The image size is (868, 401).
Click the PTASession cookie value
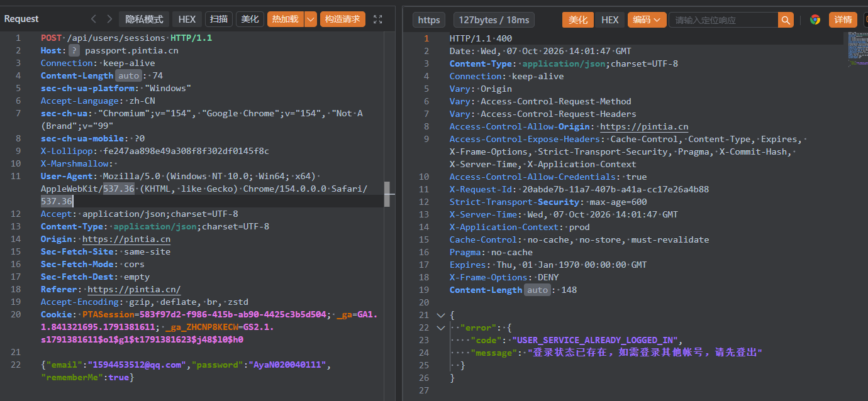coord(234,314)
